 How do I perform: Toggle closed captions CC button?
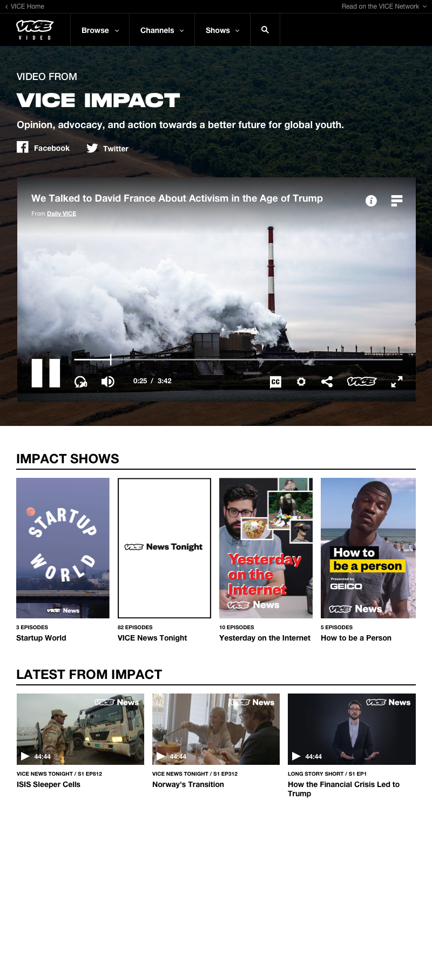point(275,382)
